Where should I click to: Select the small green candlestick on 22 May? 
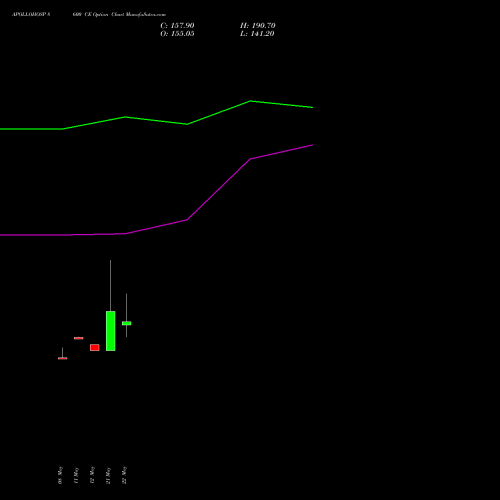coord(126,323)
